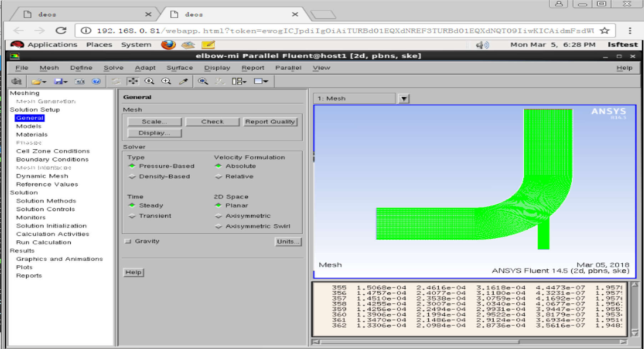The height and width of the screenshot is (349, 644).
Task: Select Steady time option
Action: tap(132, 205)
